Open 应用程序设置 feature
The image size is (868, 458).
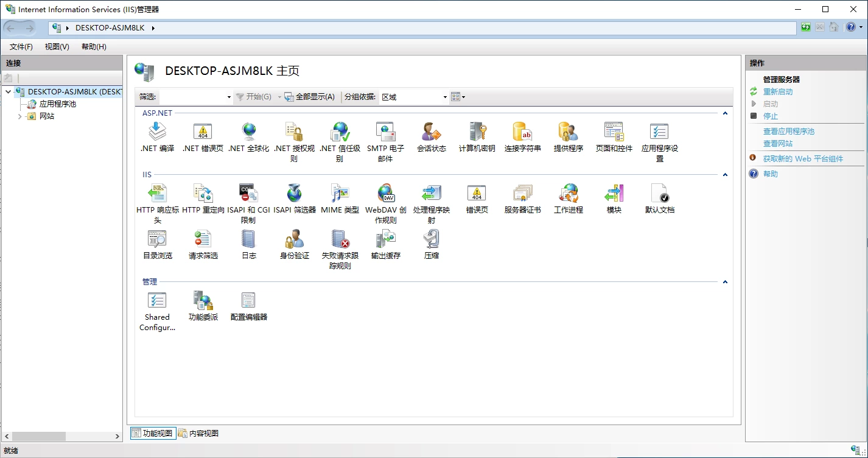pyautogui.click(x=659, y=142)
